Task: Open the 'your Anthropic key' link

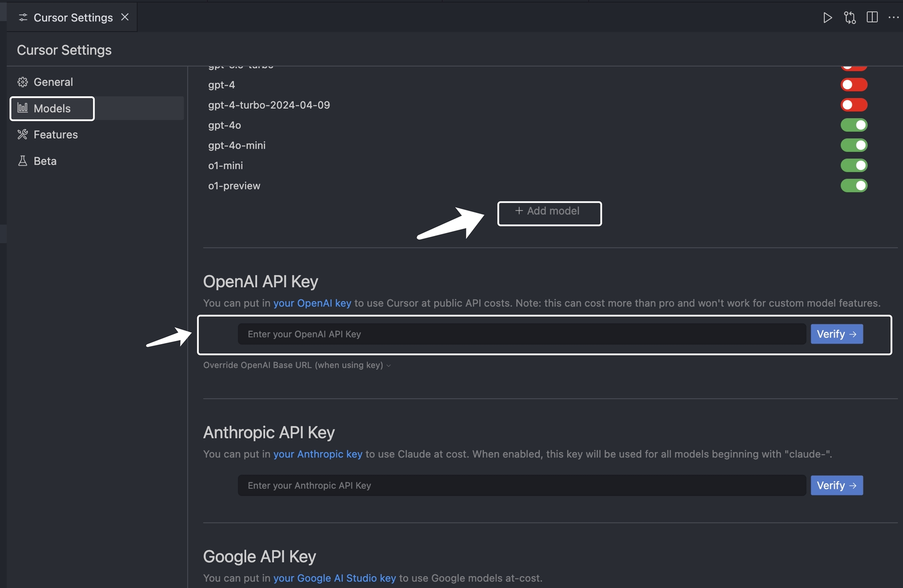Action: [x=318, y=455]
